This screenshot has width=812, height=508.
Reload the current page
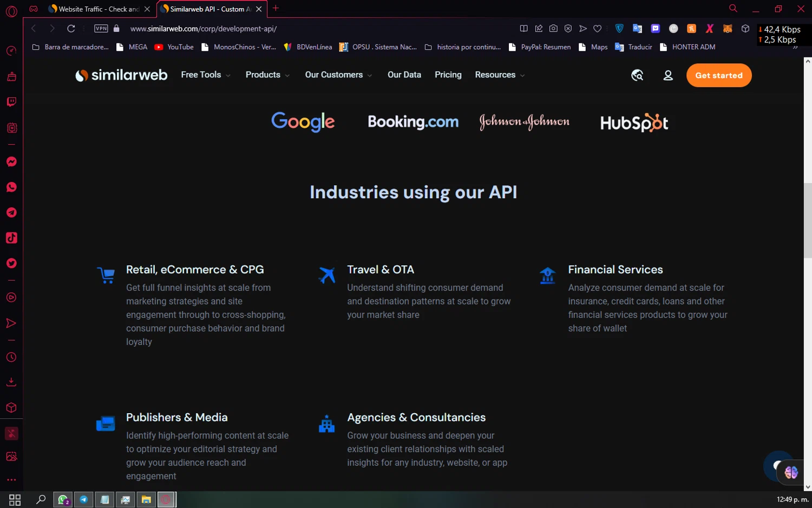(x=71, y=28)
